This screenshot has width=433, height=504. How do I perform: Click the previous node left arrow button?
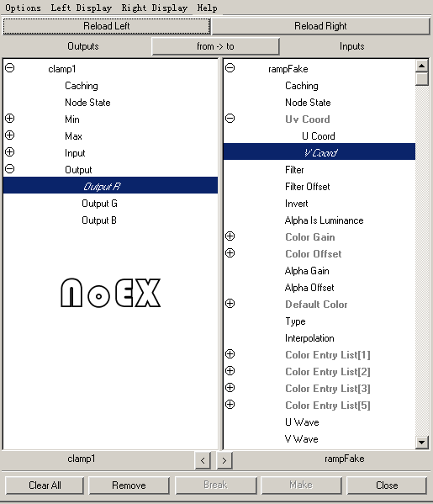click(203, 460)
